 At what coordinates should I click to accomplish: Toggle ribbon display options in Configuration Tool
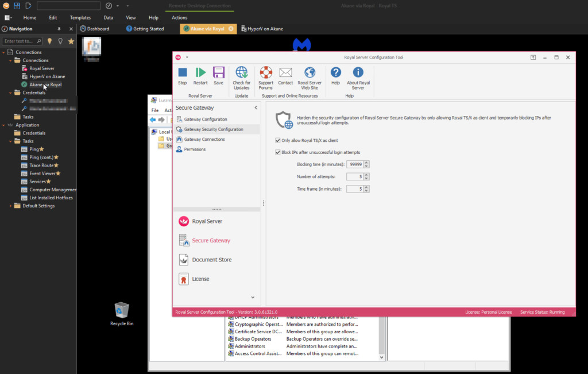coord(533,57)
